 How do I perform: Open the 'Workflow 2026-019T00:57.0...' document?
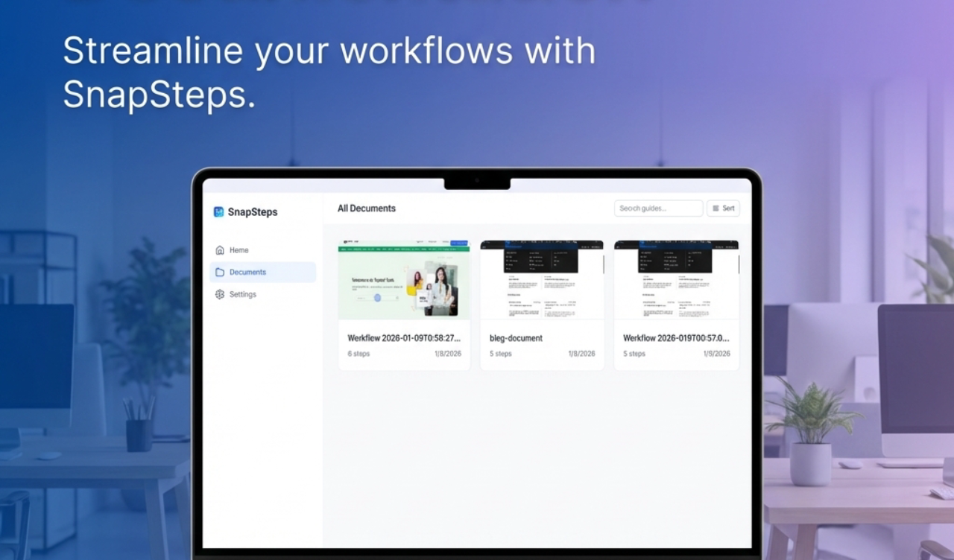click(x=675, y=337)
